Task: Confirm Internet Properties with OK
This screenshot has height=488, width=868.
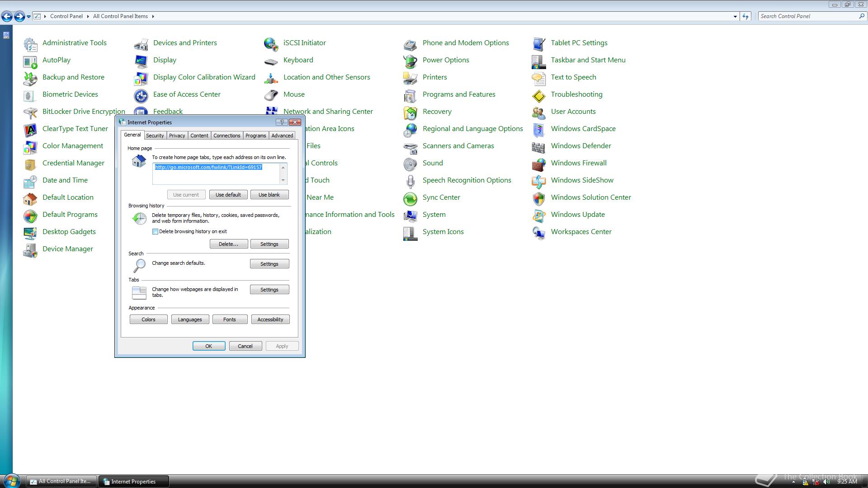Action: 209,346
